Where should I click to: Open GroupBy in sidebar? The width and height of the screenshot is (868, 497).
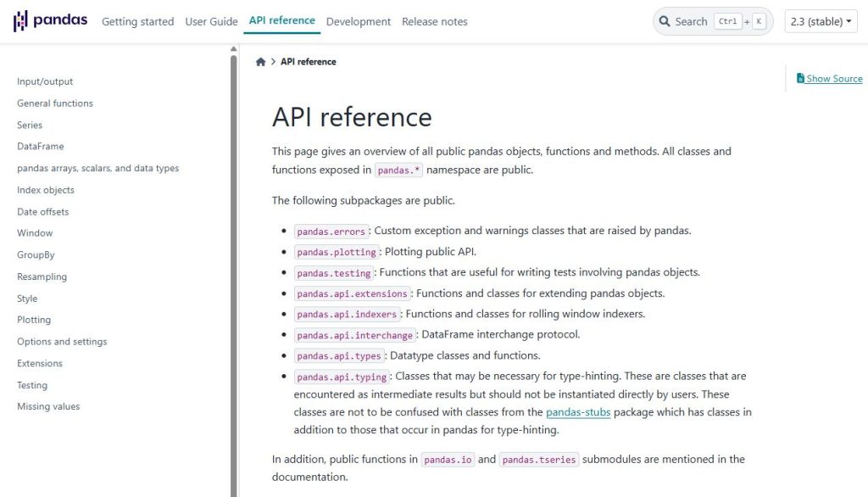[x=36, y=255]
